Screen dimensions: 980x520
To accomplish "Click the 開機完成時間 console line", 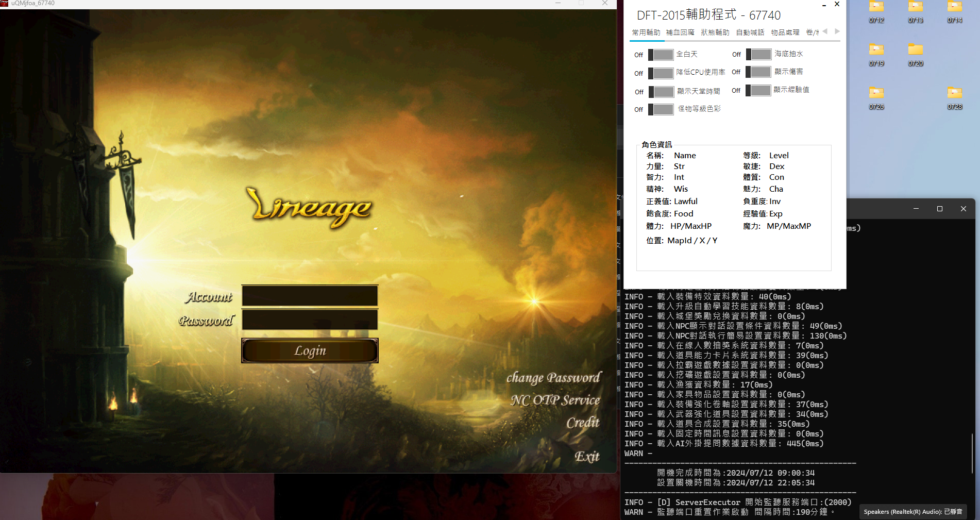I will click(736, 473).
